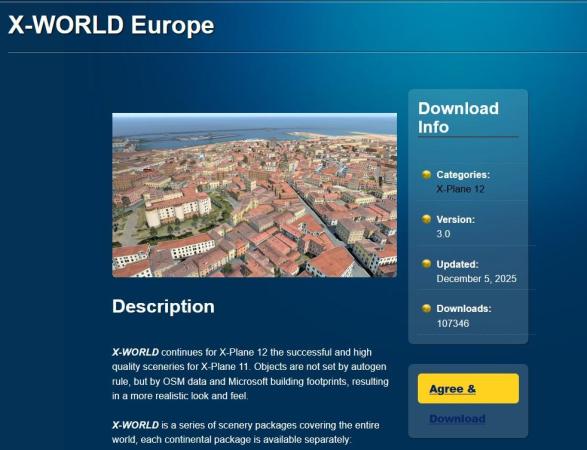The height and width of the screenshot is (450, 587).
Task: Click the download count 107346
Action: tap(453, 323)
